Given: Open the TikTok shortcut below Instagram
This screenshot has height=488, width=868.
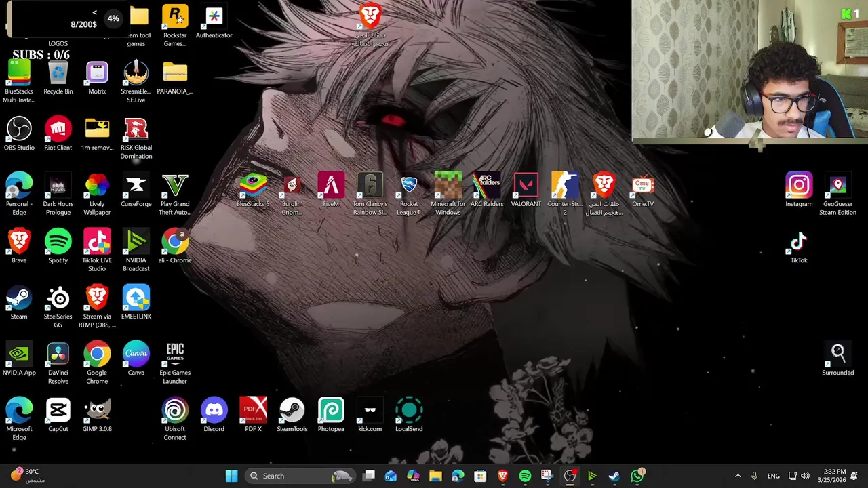Looking at the screenshot, I should pos(799,246).
